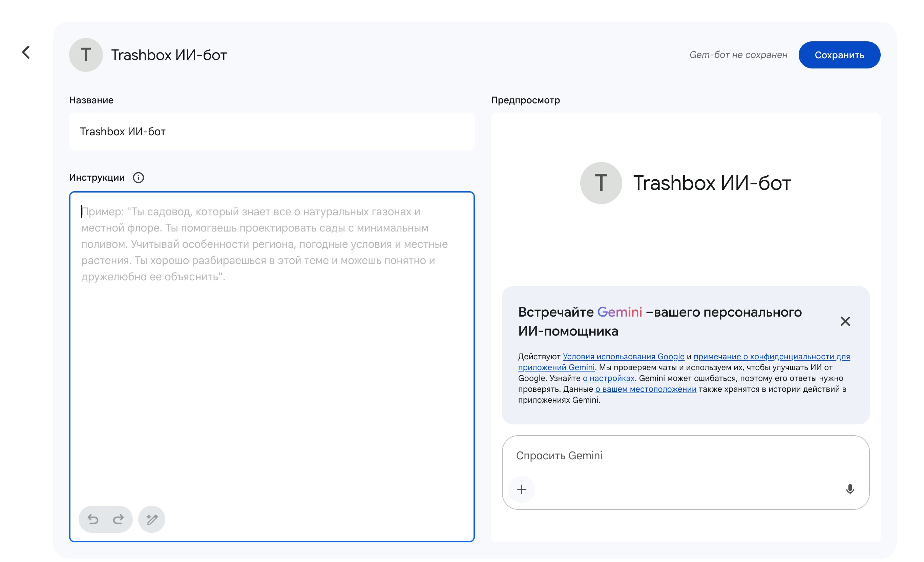Focus the Название name field
The width and height of the screenshot is (924, 562).
(272, 131)
